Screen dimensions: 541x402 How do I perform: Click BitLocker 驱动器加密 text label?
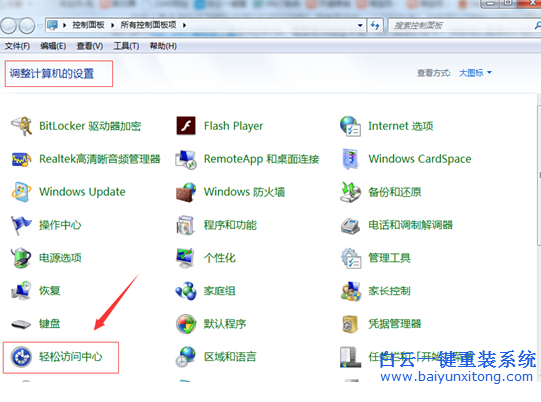pyautogui.click(x=90, y=126)
